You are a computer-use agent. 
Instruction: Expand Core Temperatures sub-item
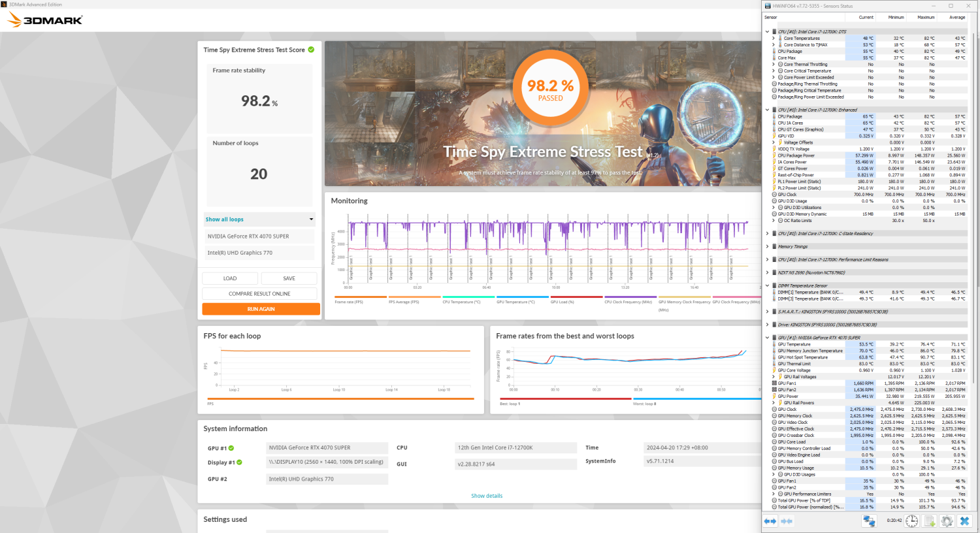click(x=774, y=38)
